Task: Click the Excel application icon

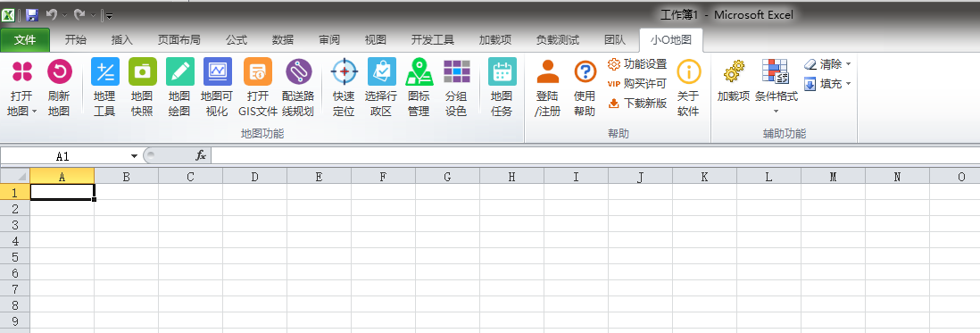Action: pyautogui.click(x=9, y=14)
